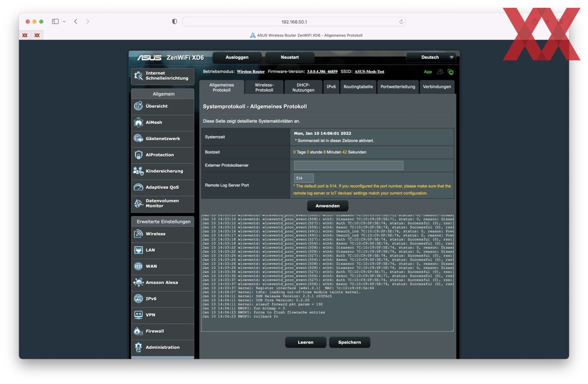Click the green App link

pyautogui.click(x=428, y=72)
